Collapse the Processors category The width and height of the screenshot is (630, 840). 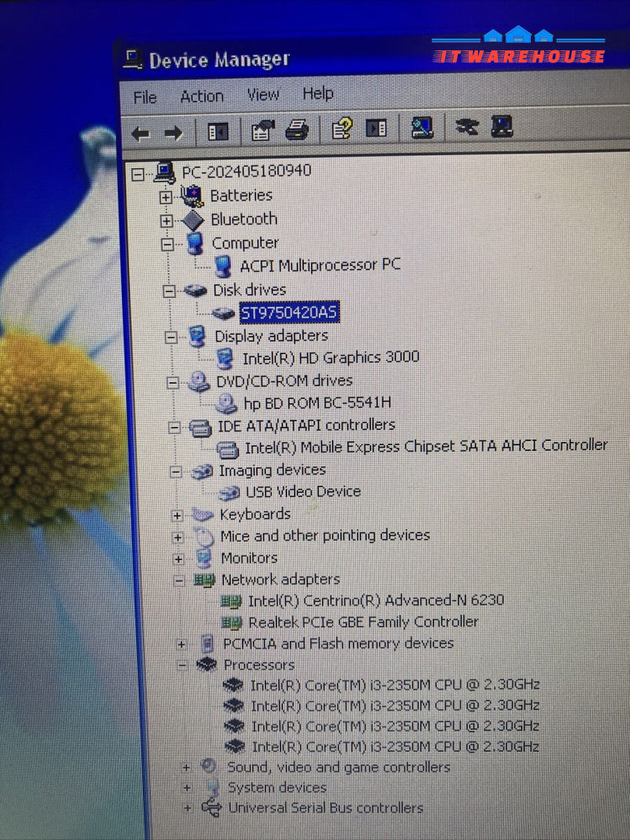tap(181, 664)
